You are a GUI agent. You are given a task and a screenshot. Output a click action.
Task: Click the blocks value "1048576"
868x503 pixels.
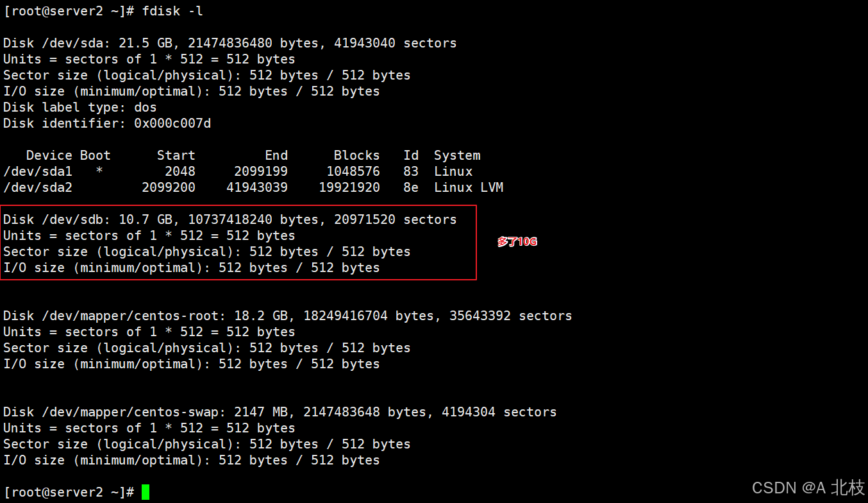(x=353, y=171)
